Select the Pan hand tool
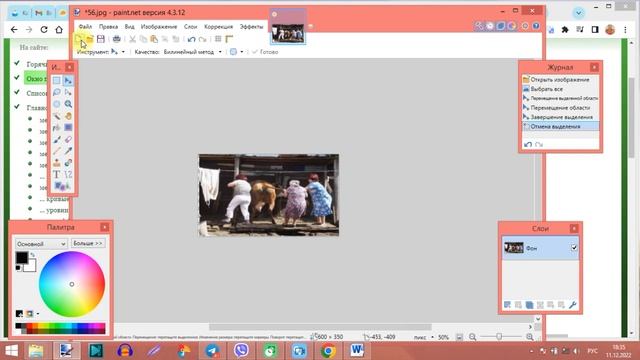This screenshot has height=360, width=640. click(68, 116)
